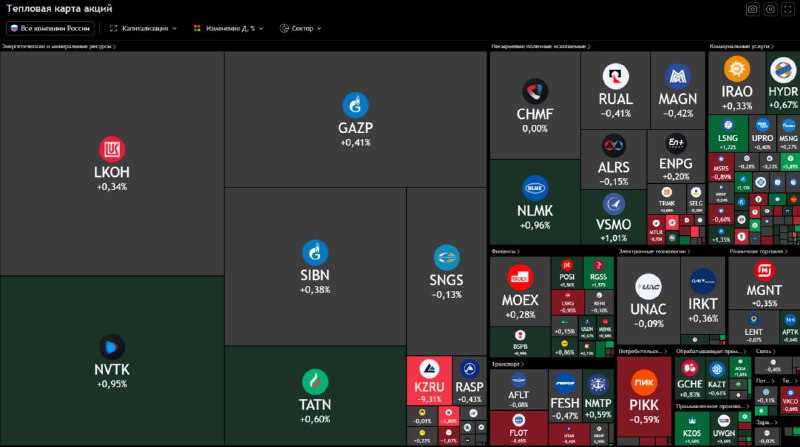
Task: Click the CHMF Severstal logo
Action: pyautogui.click(x=535, y=91)
